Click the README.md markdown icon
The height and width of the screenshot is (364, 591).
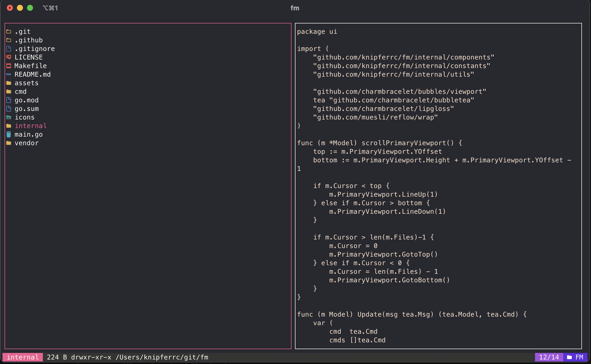point(9,74)
